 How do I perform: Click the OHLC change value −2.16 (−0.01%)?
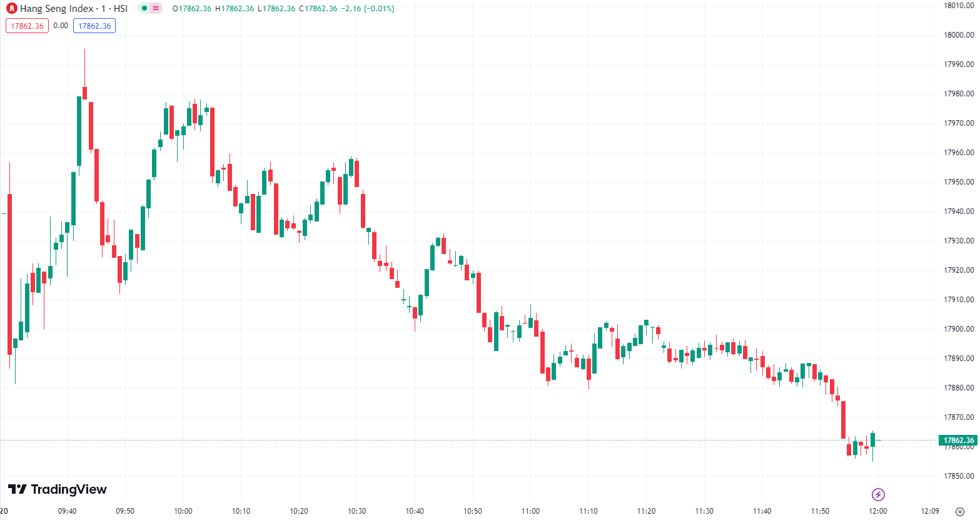pos(368,9)
